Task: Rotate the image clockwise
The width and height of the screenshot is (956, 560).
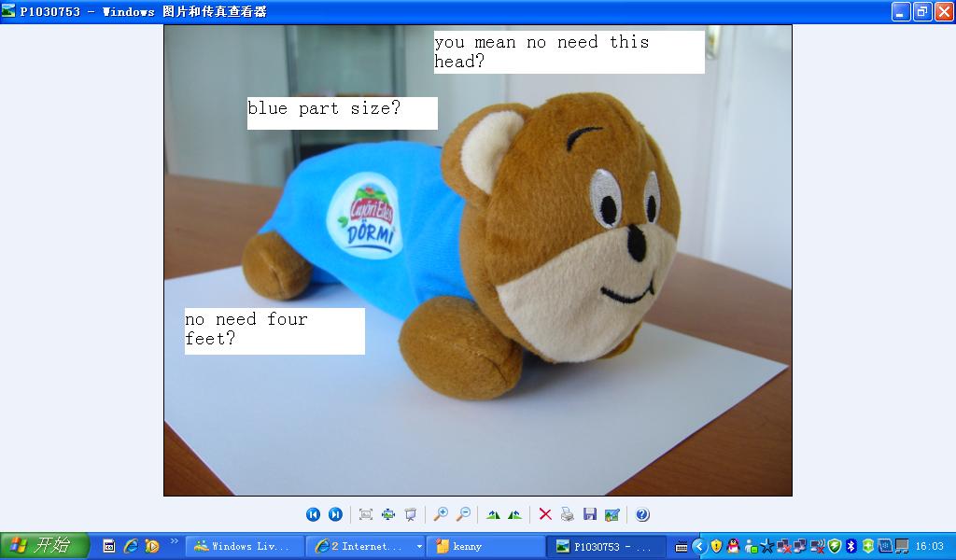Action: pyautogui.click(x=493, y=514)
